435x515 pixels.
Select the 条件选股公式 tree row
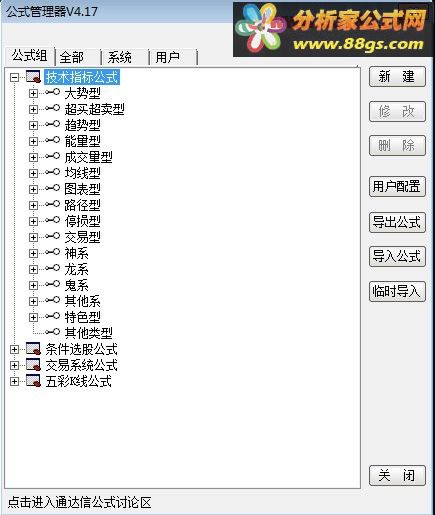(x=82, y=349)
